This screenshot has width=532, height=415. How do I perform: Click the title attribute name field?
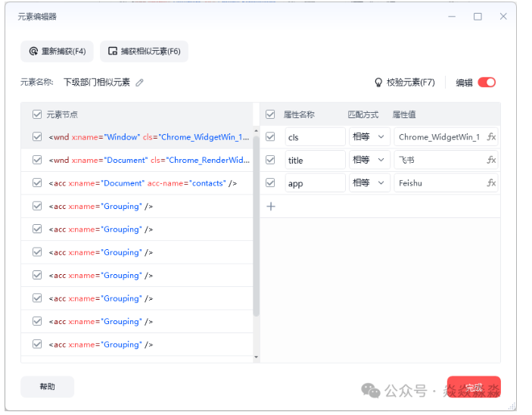[x=316, y=160]
